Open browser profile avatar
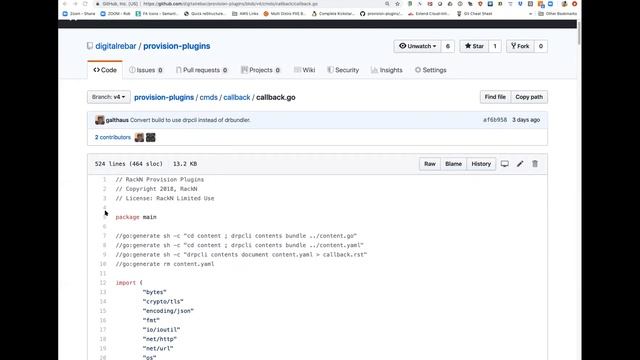The width and height of the screenshot is (640, 360). (x=564, y=4)
